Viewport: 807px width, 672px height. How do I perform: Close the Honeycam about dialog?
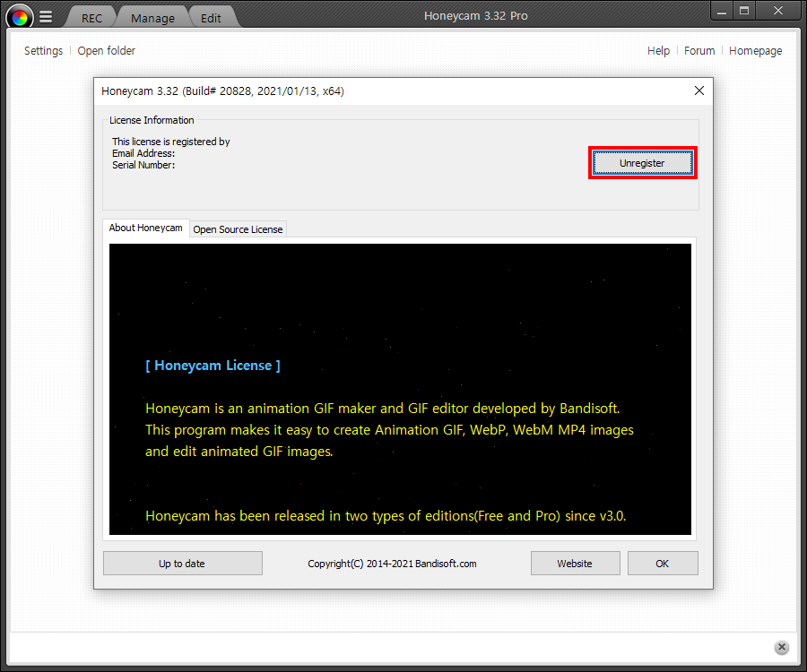[699, 90]
